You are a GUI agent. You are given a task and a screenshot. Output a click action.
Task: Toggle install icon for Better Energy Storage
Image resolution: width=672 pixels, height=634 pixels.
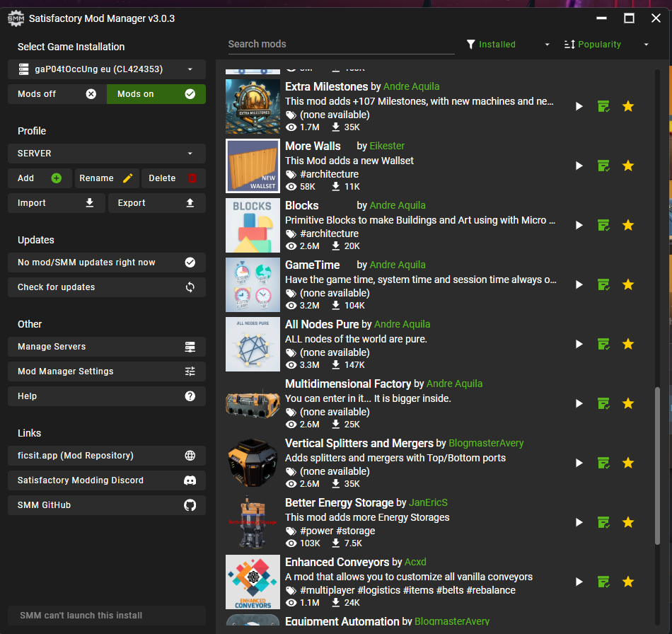pos(603,522)
